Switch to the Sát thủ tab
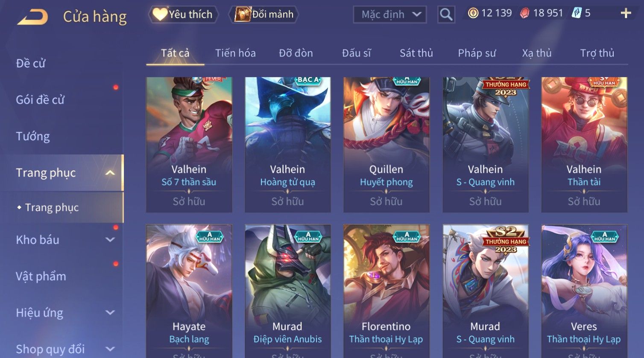Screen dimensions: 644x358 pos(416,53)
